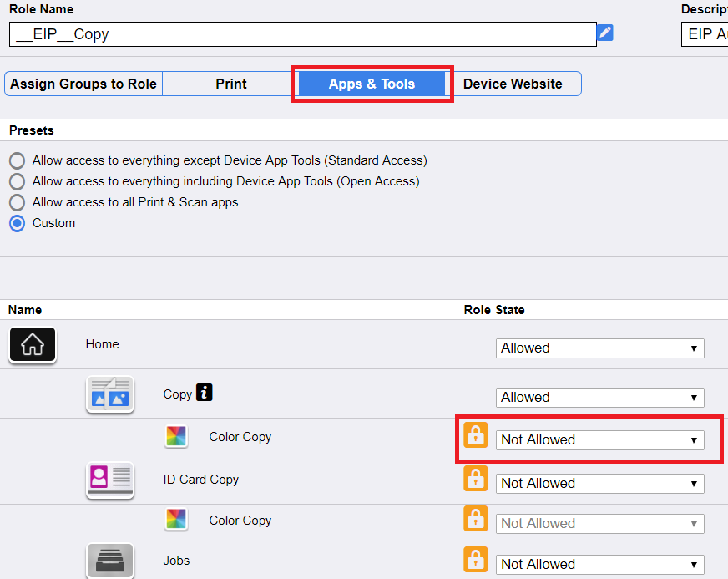The width and height of the screenshot is (728, 579).
Task: Select the Custom preset radio button
Action: click(x=17, y=223)
